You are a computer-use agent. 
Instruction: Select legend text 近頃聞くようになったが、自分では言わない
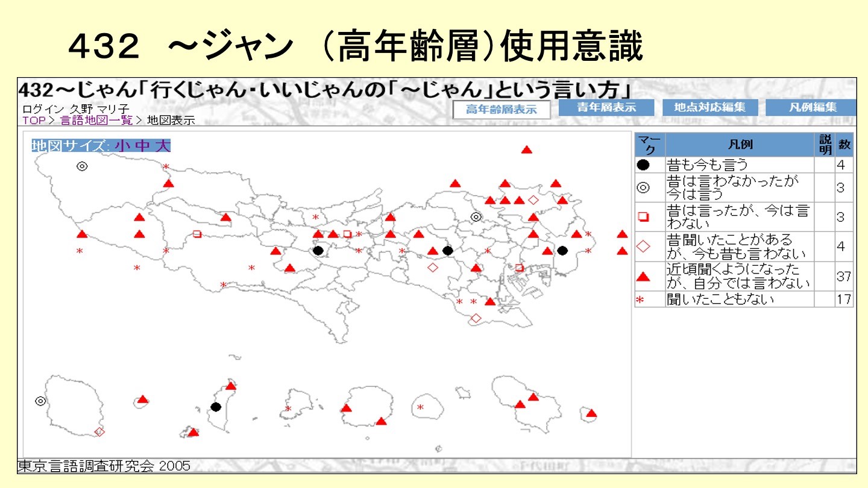coord(738,276)
